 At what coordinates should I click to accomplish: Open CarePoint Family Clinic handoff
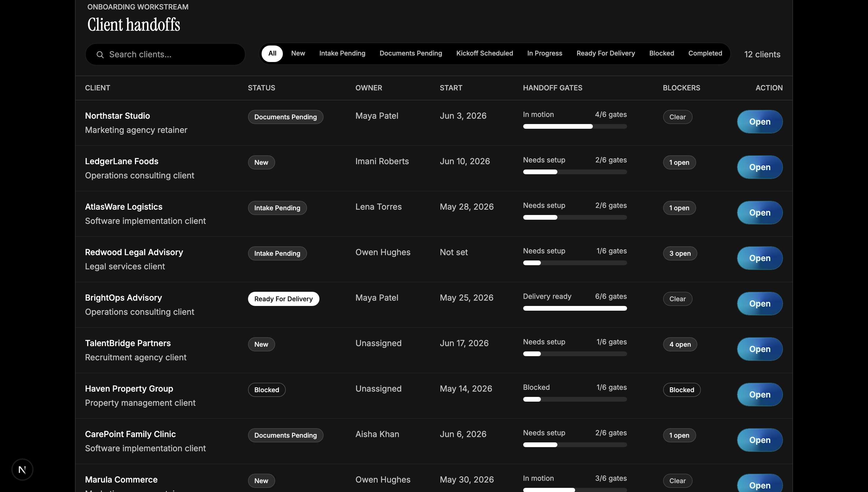[760, 440]
